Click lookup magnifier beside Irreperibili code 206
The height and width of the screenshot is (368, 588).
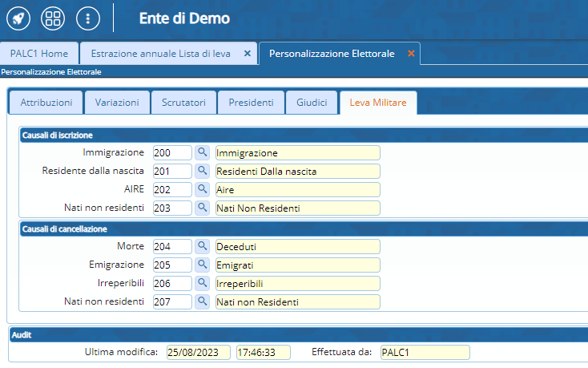[x=203, y=283]
